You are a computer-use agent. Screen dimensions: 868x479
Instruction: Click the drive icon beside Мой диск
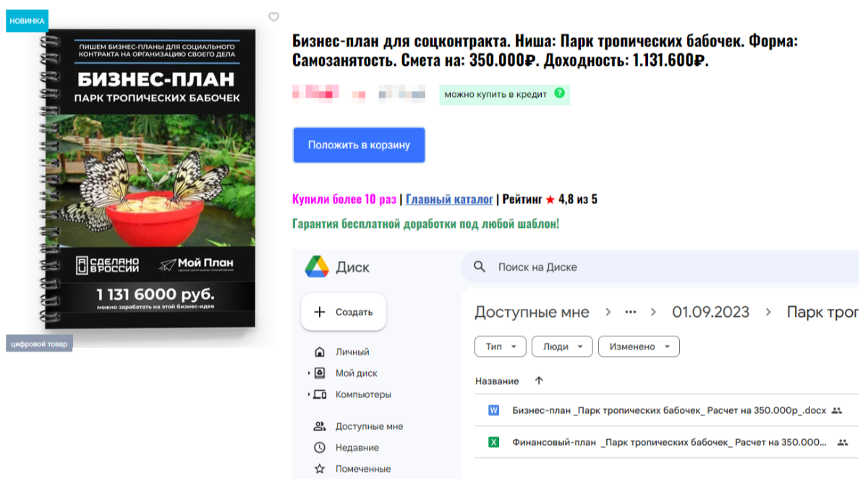pyautogui.click(x=320, y=373)
